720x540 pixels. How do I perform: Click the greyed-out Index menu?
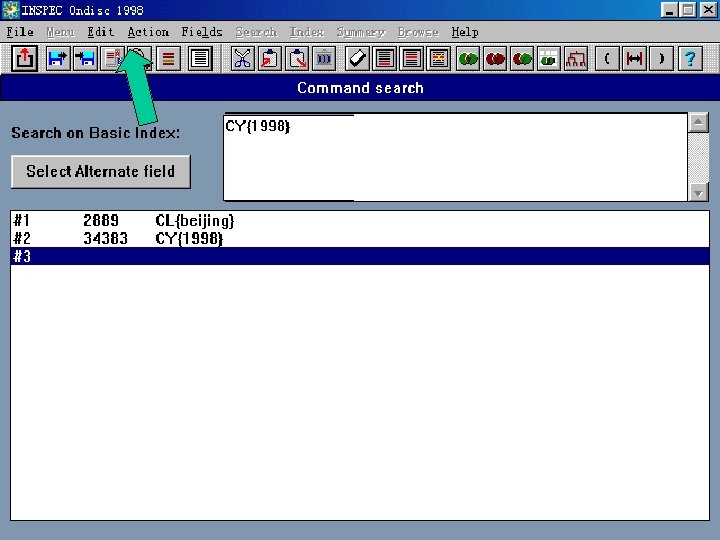point(307,32)
